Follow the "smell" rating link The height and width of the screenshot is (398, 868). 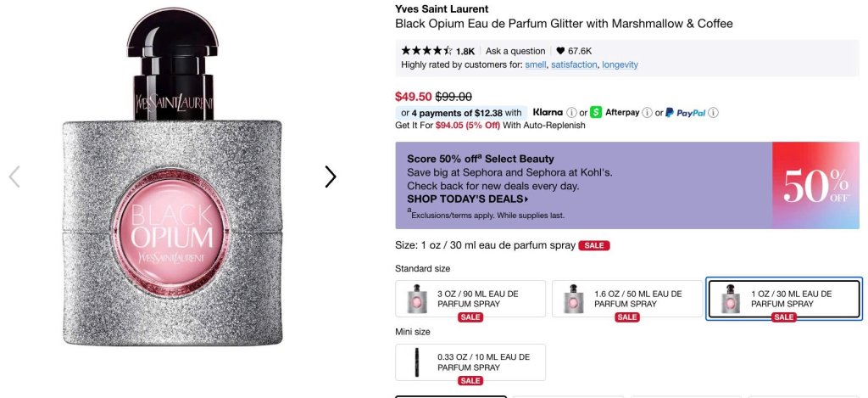(536, 64)
